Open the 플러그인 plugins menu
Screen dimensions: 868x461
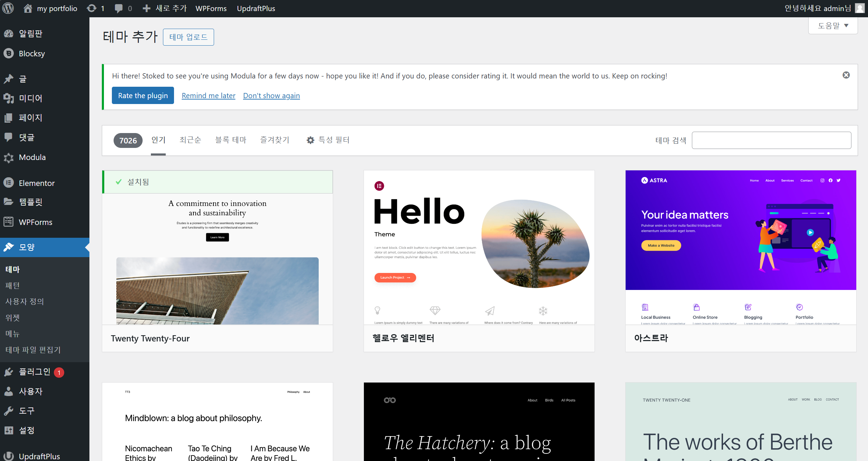coord(35,372)
